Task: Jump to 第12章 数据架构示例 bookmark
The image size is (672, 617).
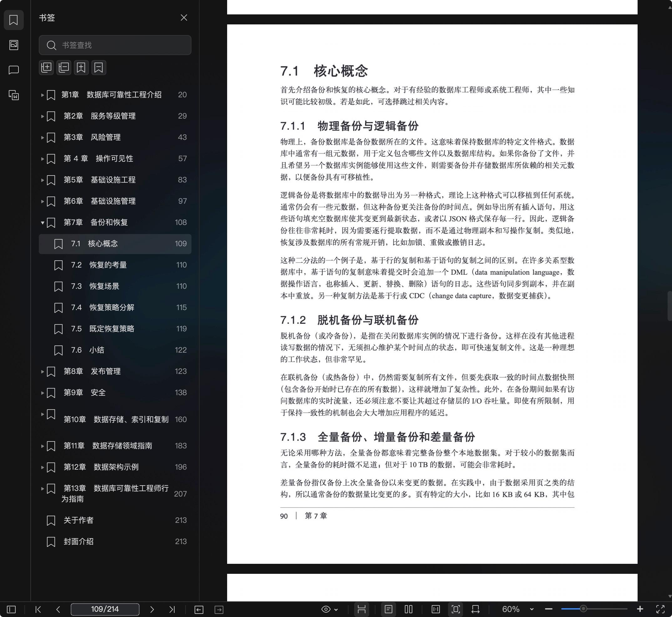Action: pos(115,467)
